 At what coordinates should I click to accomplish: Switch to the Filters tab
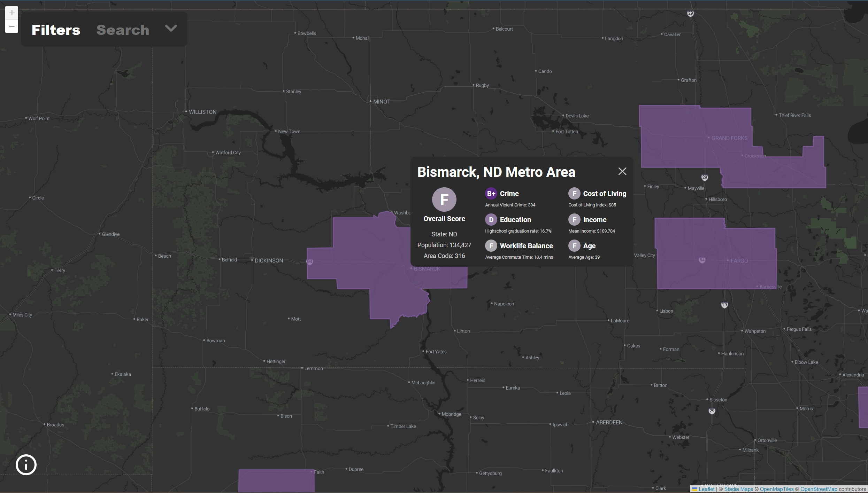pyautogui.click(x=56, y=30)
